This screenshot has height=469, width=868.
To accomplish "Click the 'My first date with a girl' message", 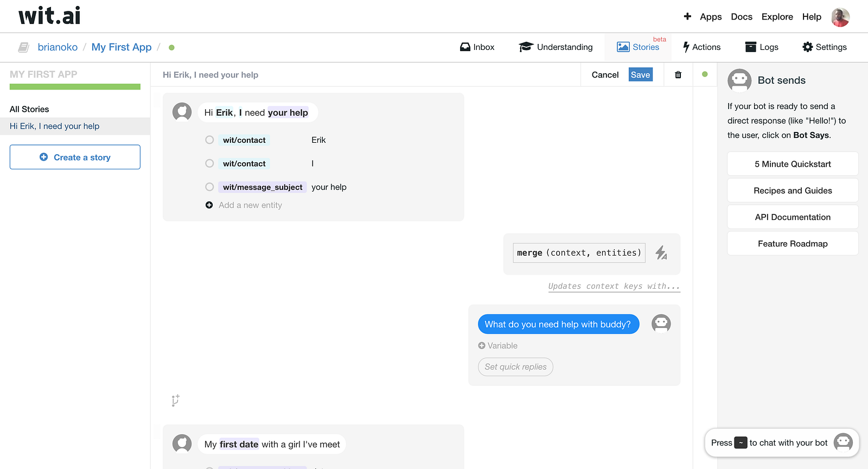I will [x=272, y=444].
